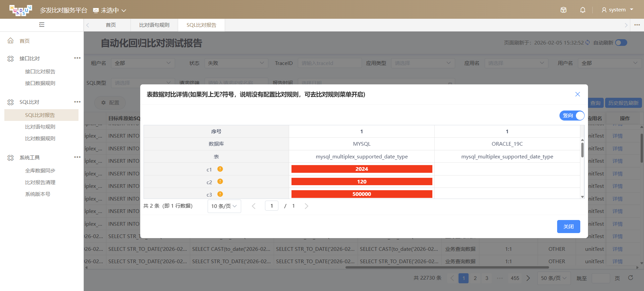
Task: Click the c2 warning icon
Action: 220,181
